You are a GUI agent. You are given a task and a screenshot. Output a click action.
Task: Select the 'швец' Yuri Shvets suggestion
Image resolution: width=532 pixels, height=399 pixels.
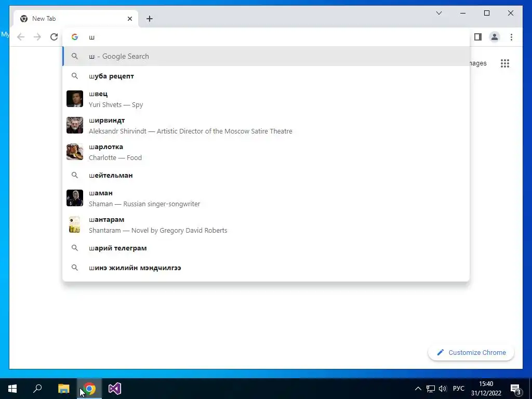266,99
